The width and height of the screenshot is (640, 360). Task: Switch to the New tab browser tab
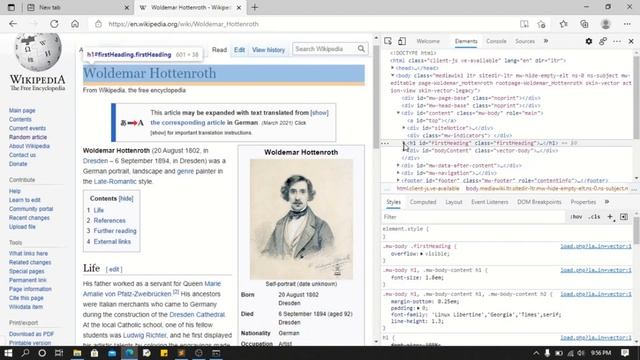click(x=77, y=7)
